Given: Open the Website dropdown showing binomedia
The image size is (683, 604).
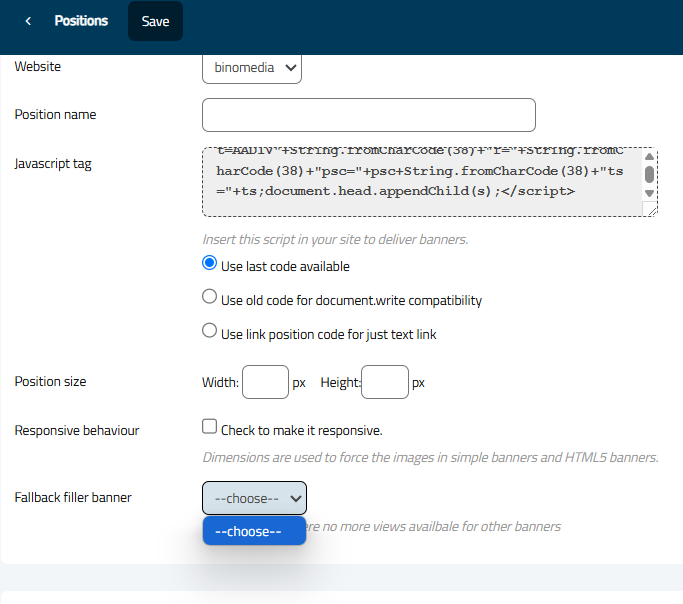Looking at the screenshot, I should (x=252, y=68).
